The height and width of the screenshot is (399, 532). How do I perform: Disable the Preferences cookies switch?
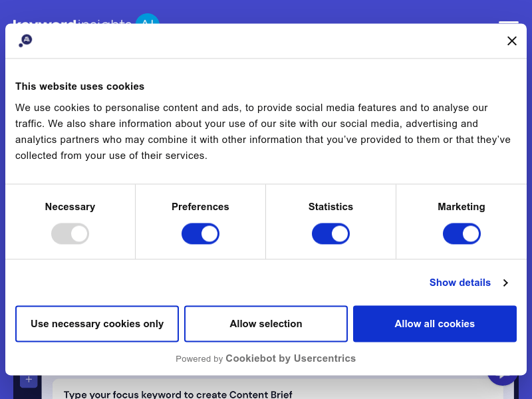pos(201,233)
